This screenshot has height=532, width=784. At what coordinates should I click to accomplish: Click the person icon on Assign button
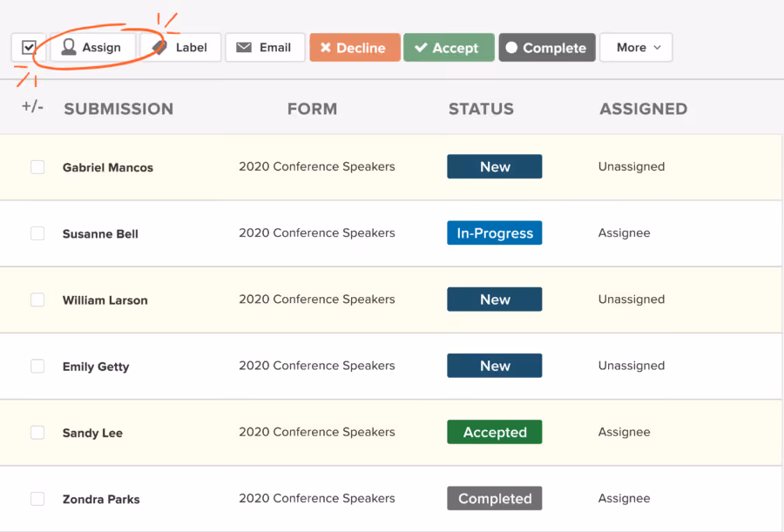(69, 47)
